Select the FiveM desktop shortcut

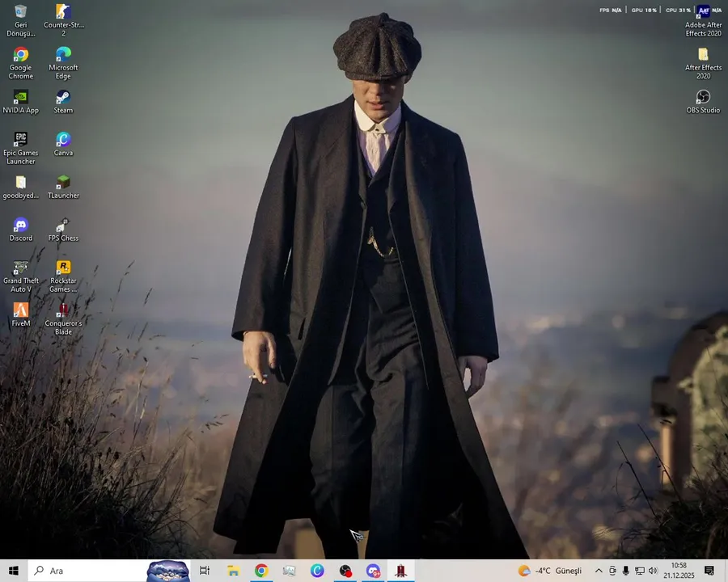tap(20, 314)
